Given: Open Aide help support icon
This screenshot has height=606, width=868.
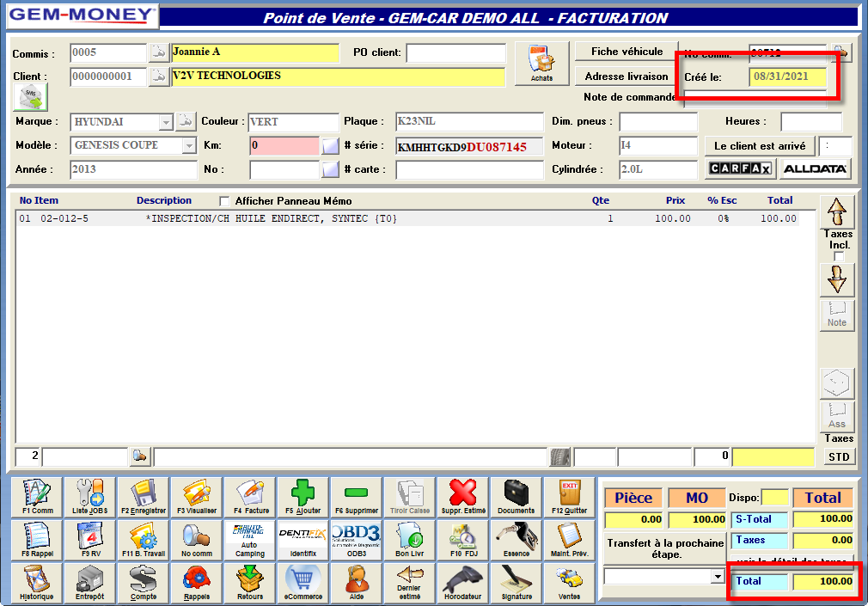Looking at the screenshot, I should (357, 583).
